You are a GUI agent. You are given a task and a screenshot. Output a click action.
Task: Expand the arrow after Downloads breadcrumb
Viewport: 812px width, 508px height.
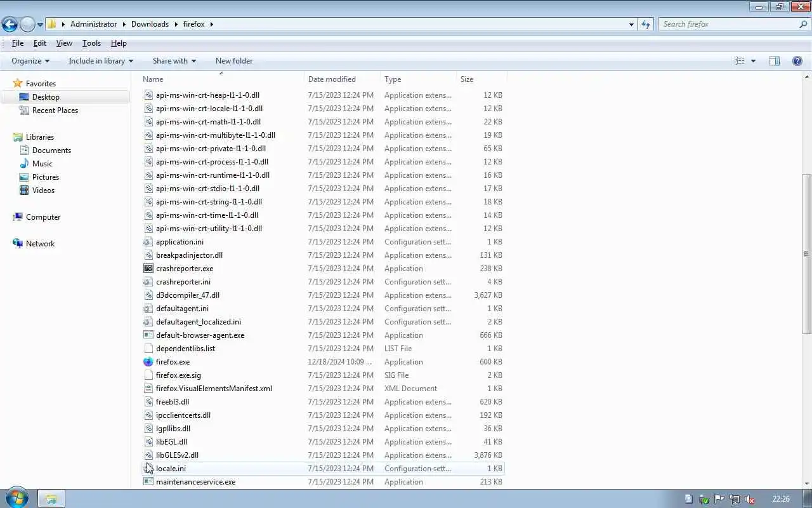click(x=176, y=24)
